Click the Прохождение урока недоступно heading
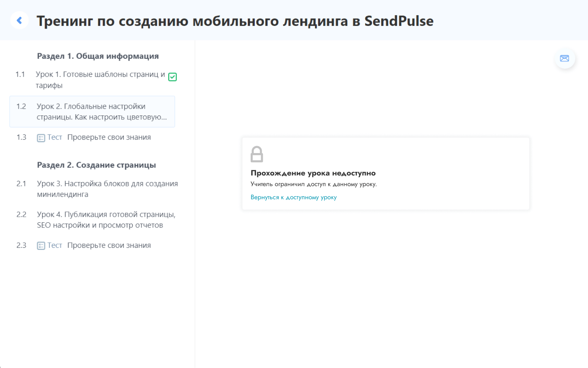588x368 pixels. click(313, 173)
